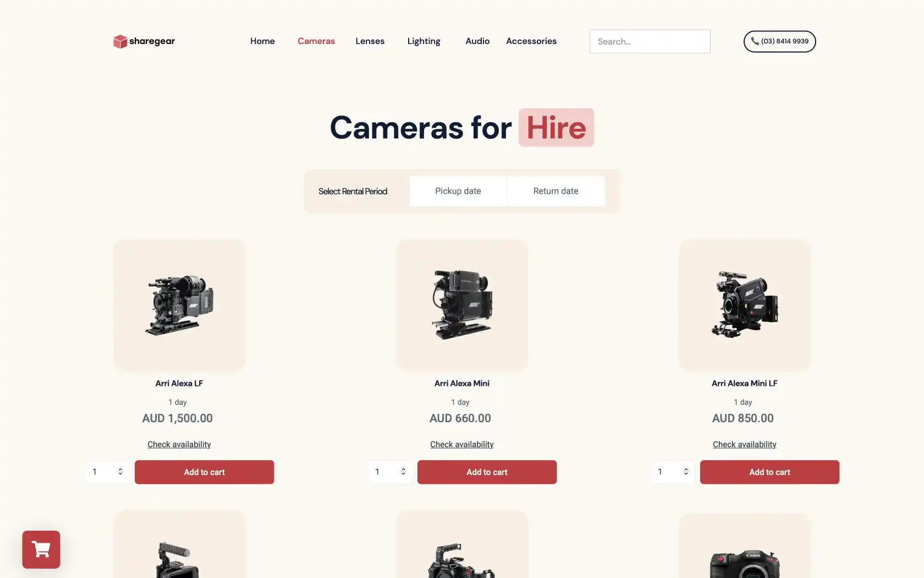
Task: Click the quantity stepper arrows for Arri Alexa Mini
Action: 403,471
